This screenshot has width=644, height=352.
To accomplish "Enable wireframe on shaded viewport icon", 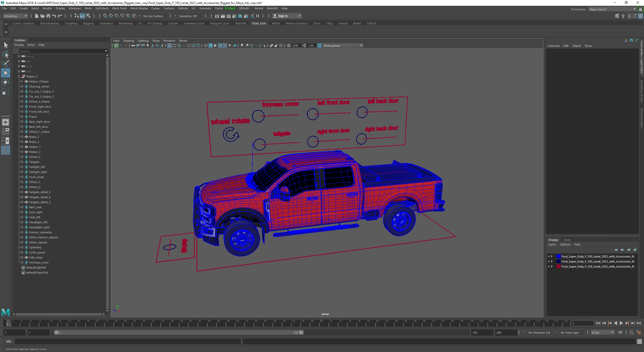I will click(220, 46).
